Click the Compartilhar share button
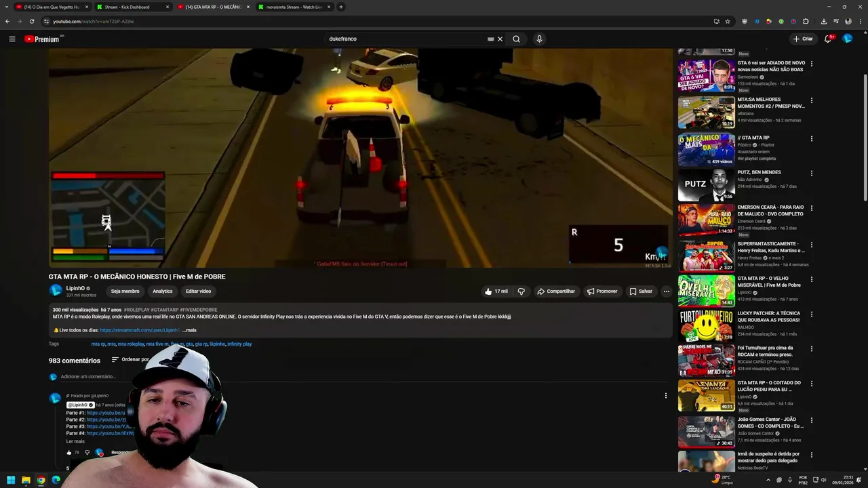Viewport: 868px width, 488px height. pyautogui.click(x=556, y=291)
